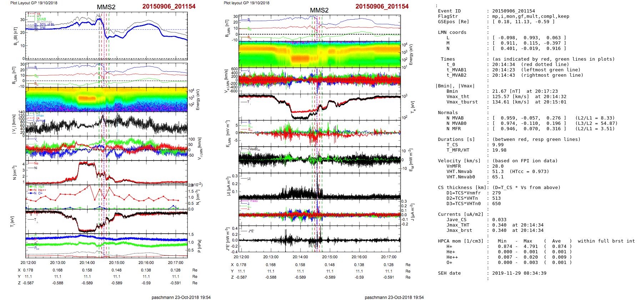Image resolution: width=644 pixels, height=300 pixels.
Task: Click the 'Event ID' label in the text panel
Action: [x=449, y=11]
